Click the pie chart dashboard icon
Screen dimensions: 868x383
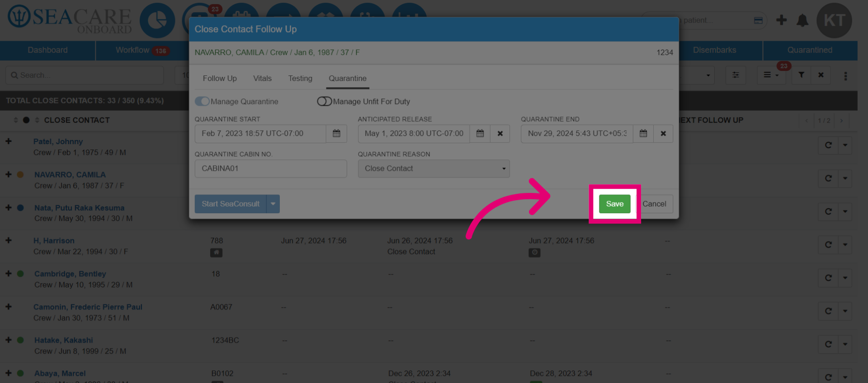tap(157, 20)
